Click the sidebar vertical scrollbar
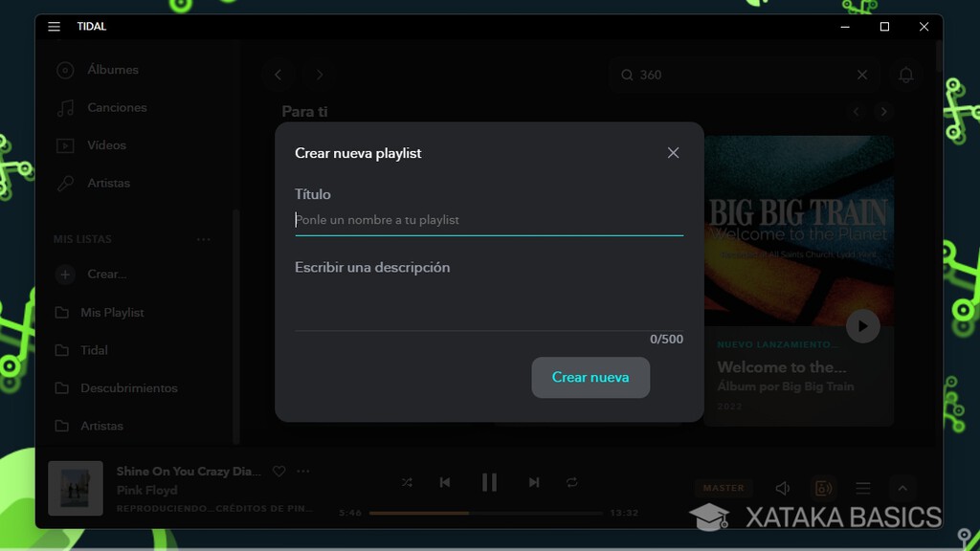Viewport: 980px width, 551px height. pos(235,326)
